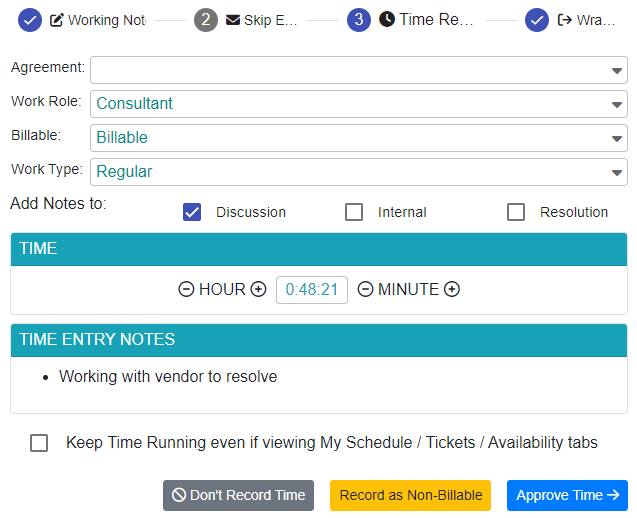Open the Agreement dropdown
Image resolution: width=637 pixels, height=518 pixels.
(x=359, y=70)
